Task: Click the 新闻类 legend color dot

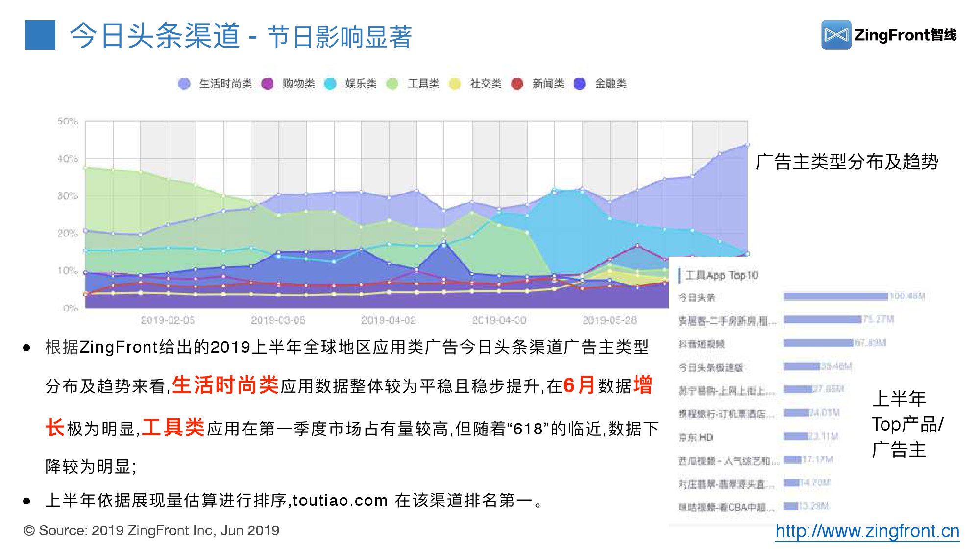Action: 517,84
